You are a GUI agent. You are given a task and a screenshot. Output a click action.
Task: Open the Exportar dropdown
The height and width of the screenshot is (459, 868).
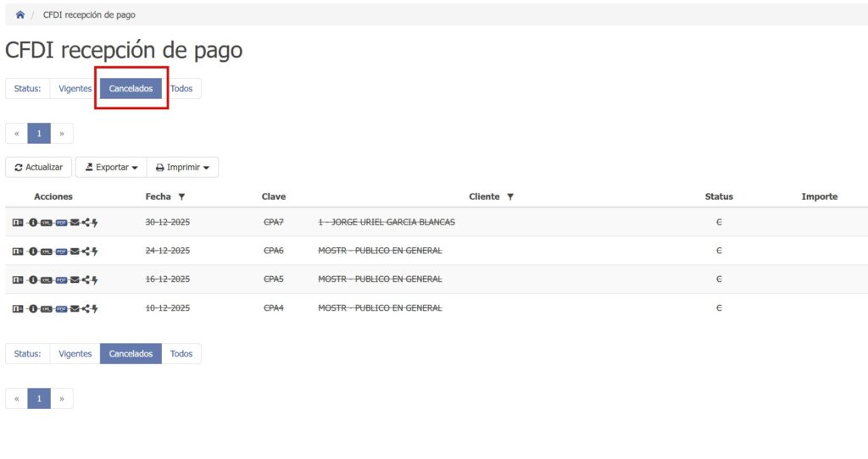[111, 168]
